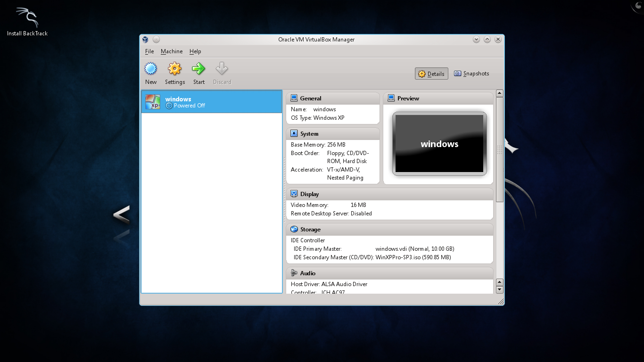Click the Preview section heading
Image resolution: width=644 pixels, height=362 pixels.
click(408, 98)
